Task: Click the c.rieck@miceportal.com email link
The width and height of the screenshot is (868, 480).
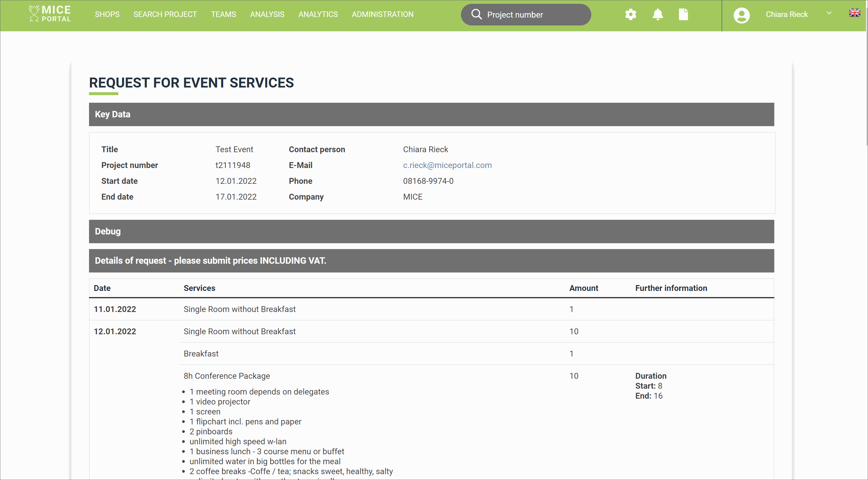Action: pyautogui.click(x=447, y=165)
